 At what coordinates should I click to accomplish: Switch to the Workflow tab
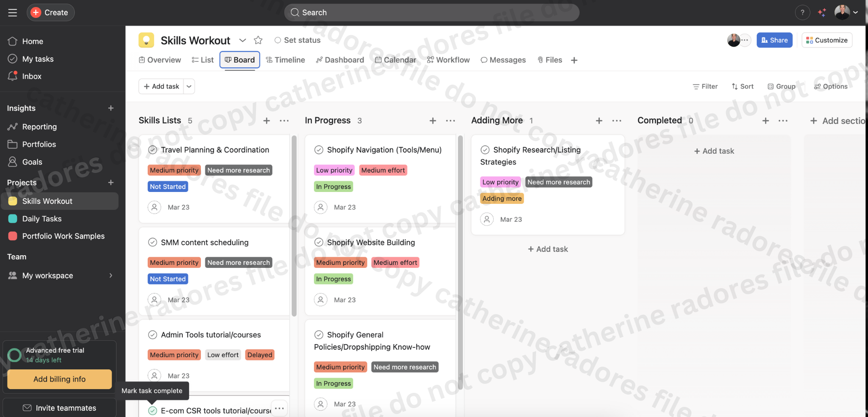coord(448,60)
